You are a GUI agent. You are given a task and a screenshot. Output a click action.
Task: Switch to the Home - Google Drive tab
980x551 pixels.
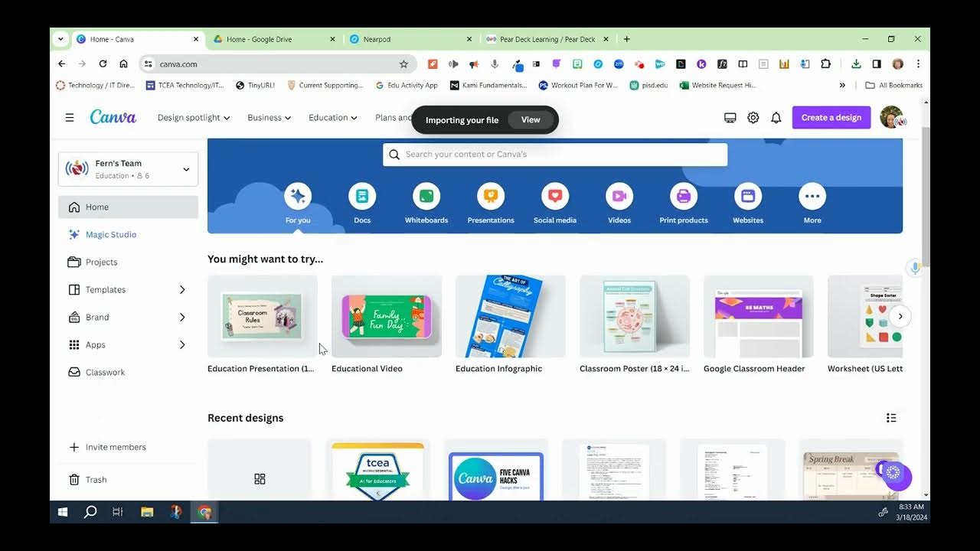coord(274,39)
